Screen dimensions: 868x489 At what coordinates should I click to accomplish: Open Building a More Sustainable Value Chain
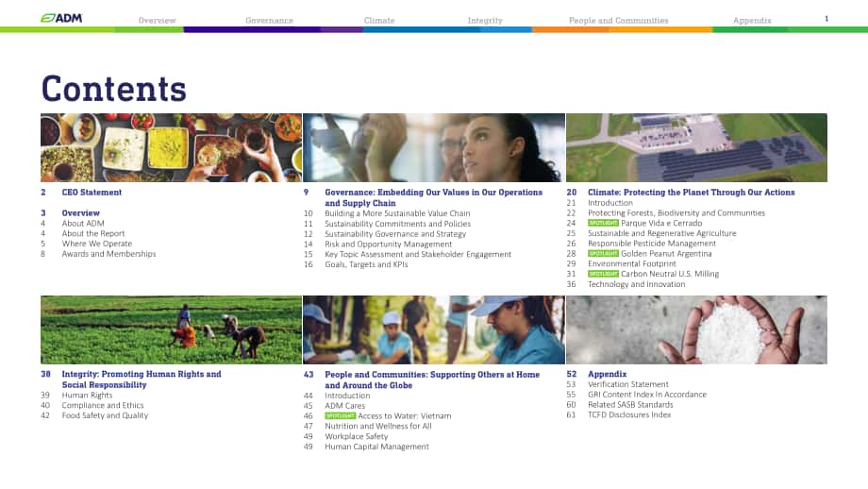coord(397,213)
